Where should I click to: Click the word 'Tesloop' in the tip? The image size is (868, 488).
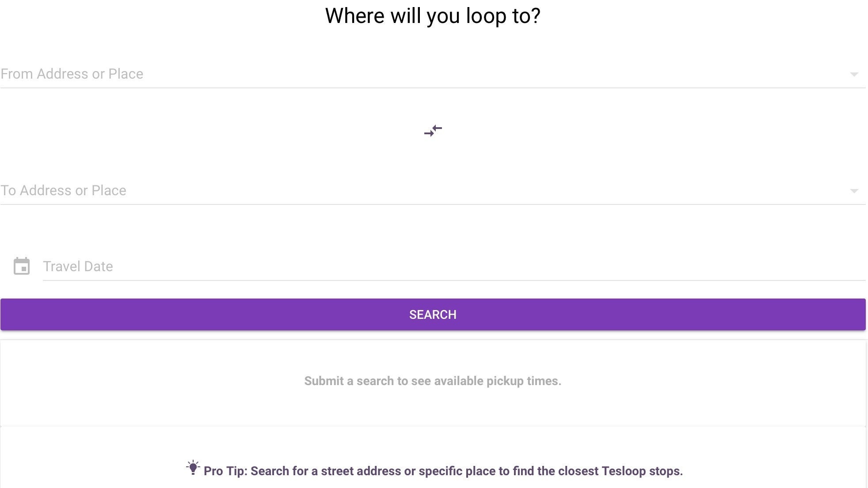click(x=624, y=471)
